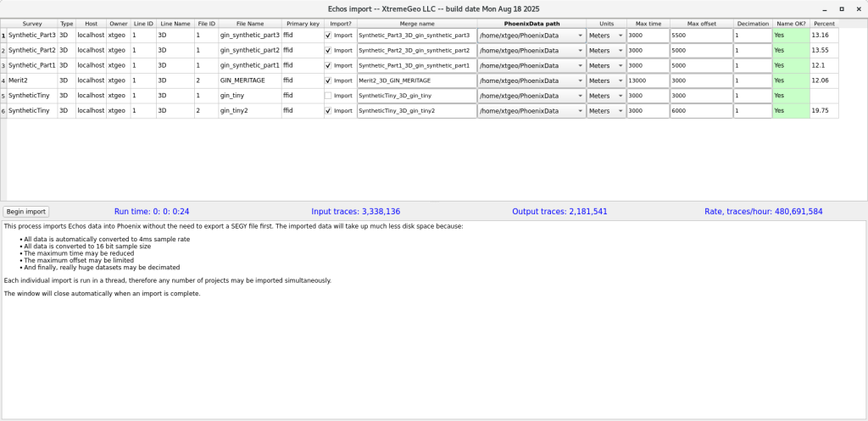Open Units dropdown for gin_tiny2 row

pyautogui.click(x=606, y=111)
